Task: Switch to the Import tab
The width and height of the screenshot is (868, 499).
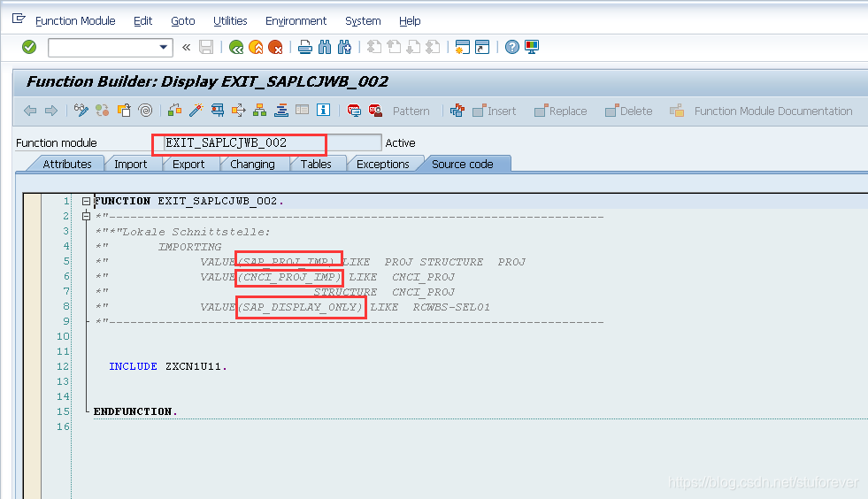Action: point(131,164)
